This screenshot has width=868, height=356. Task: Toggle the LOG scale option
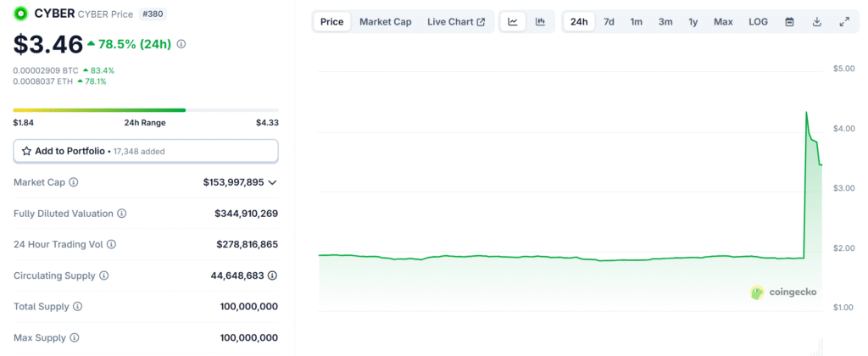pos(758,22)
